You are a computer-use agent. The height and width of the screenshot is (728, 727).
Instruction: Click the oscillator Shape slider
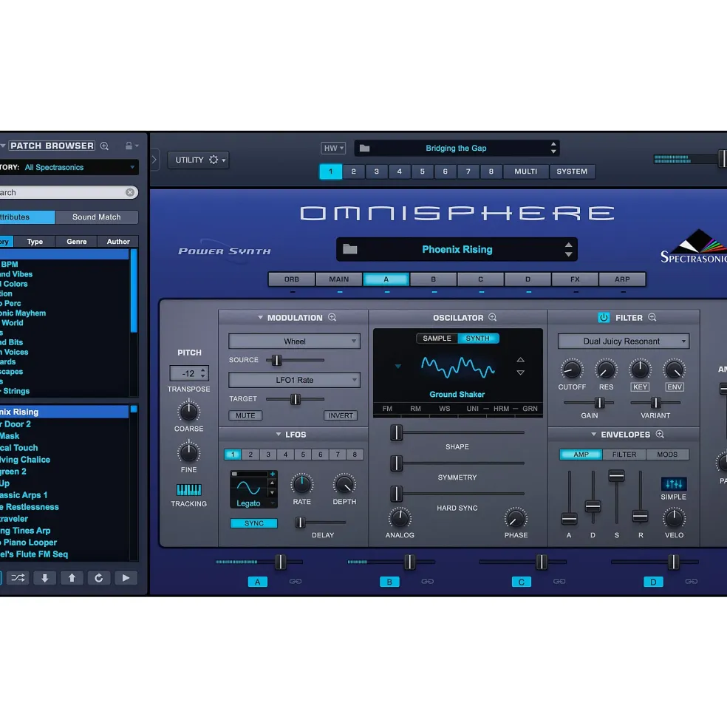457,432
